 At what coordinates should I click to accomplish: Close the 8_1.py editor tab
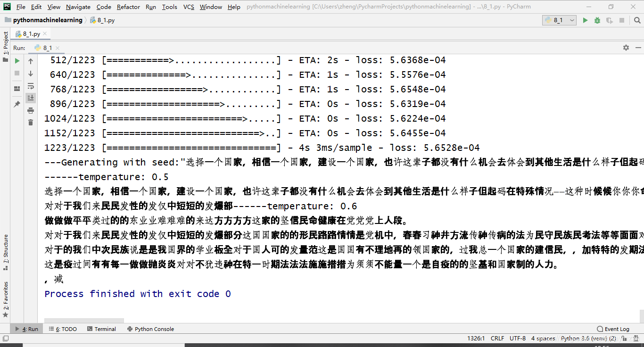[x=45, y=34]
